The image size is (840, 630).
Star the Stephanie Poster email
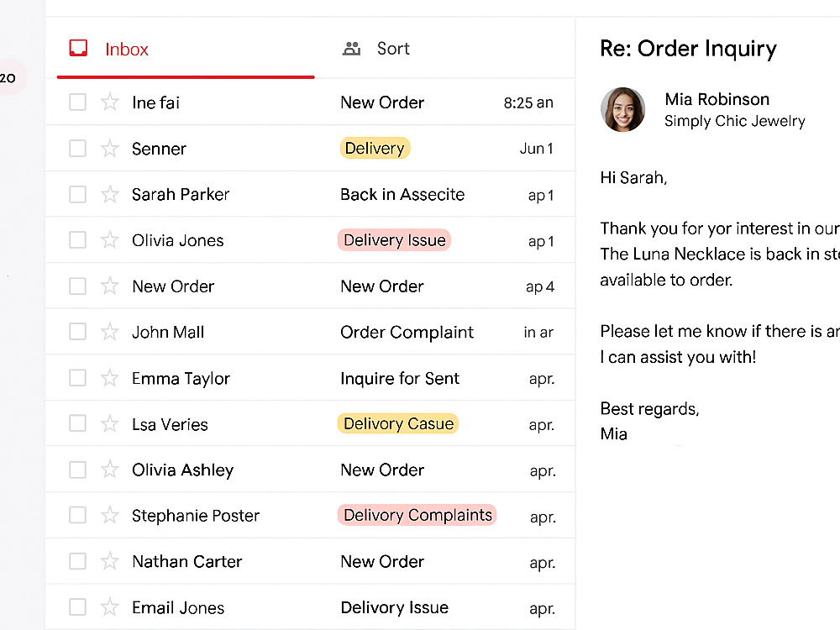point(110,515)
